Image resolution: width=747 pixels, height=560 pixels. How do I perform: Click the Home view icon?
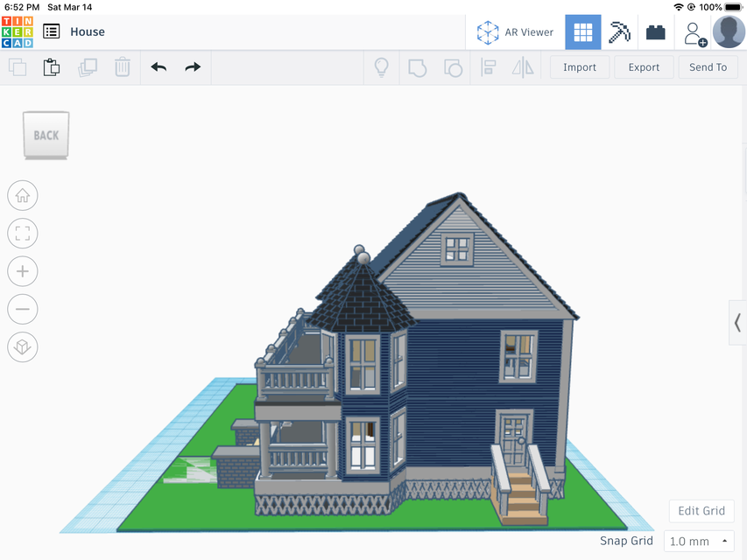[x=22, y=195]
